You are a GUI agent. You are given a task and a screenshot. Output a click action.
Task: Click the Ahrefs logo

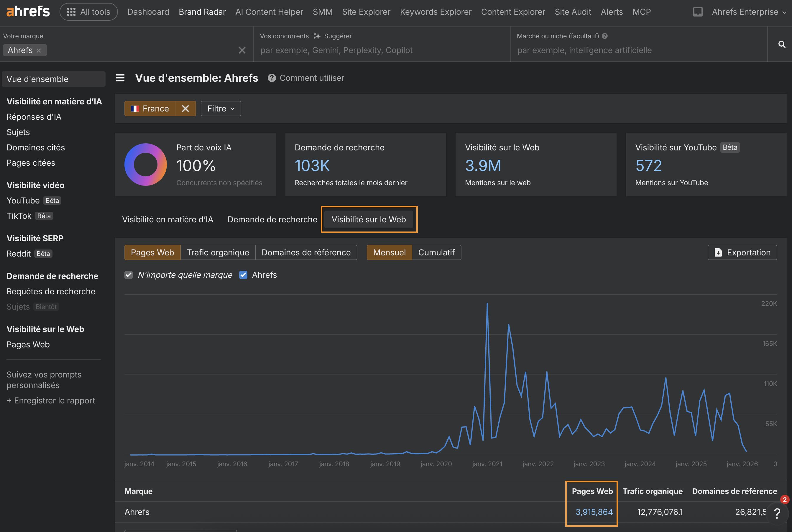[x=28, y=11]
